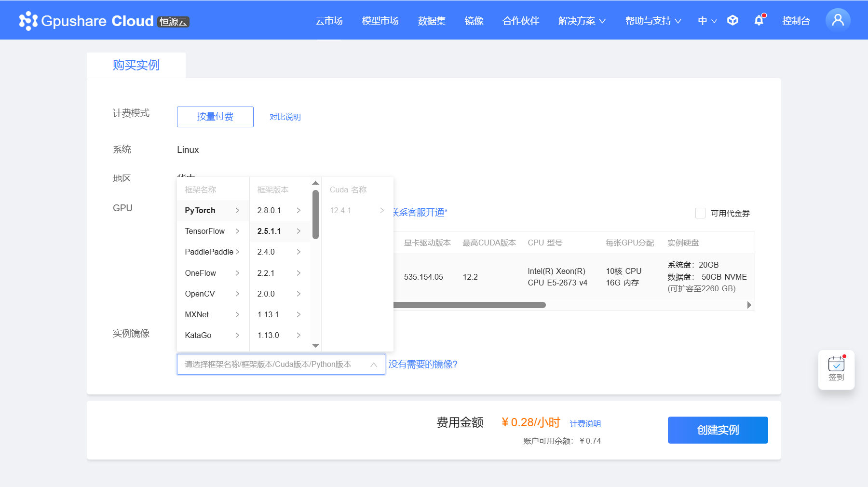This screenshot has width=868, height=487.
Task: Collapse the instance image selector
Action: coord(374,365)
